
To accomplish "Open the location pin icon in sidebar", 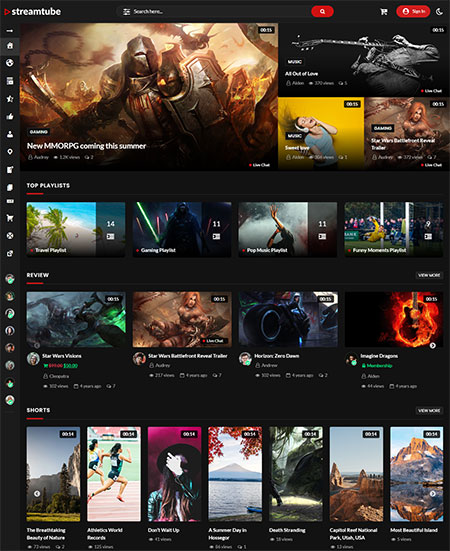I will [10, 152].
